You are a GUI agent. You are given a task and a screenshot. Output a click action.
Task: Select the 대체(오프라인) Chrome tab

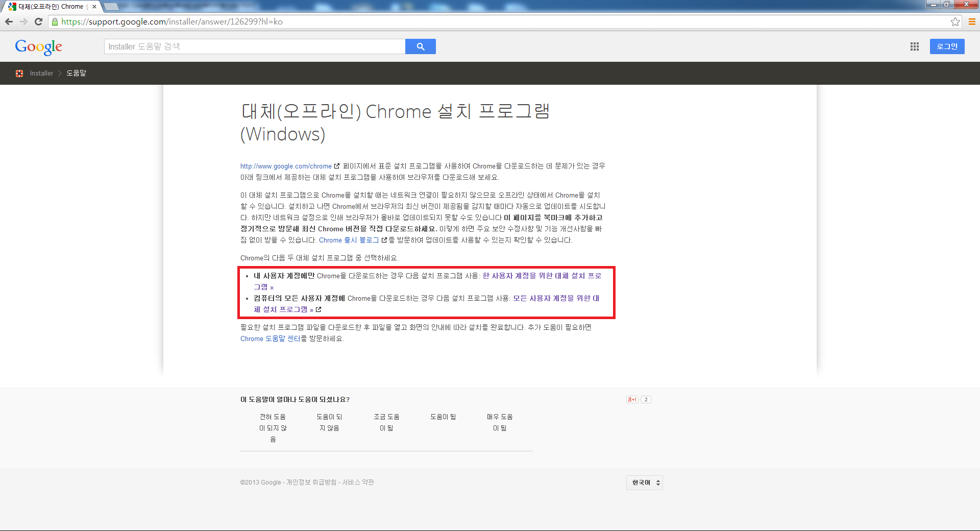tap(51, 7)
